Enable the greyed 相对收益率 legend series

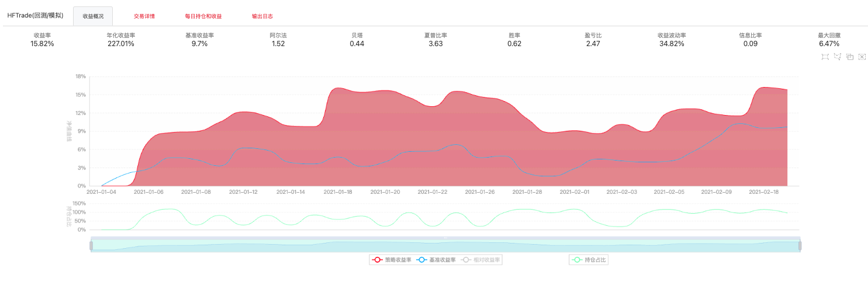click(x=480, y=260)
